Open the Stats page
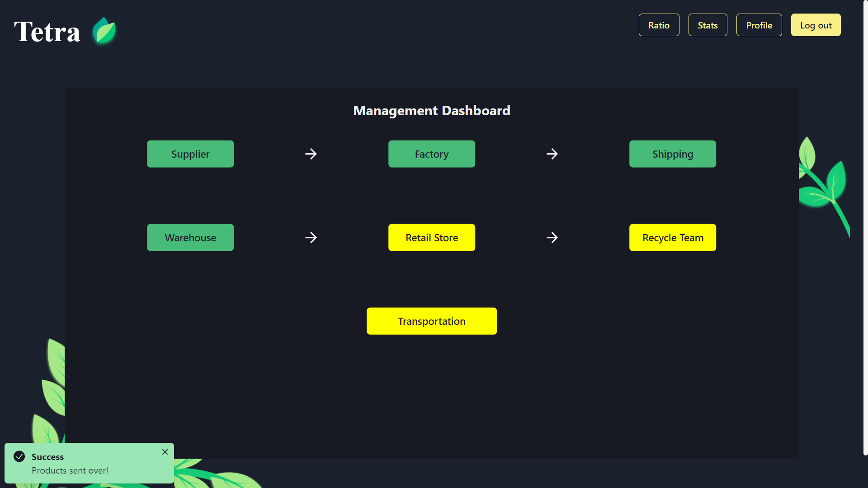This screenshot has height=488, width=868. tap(708, 25)
